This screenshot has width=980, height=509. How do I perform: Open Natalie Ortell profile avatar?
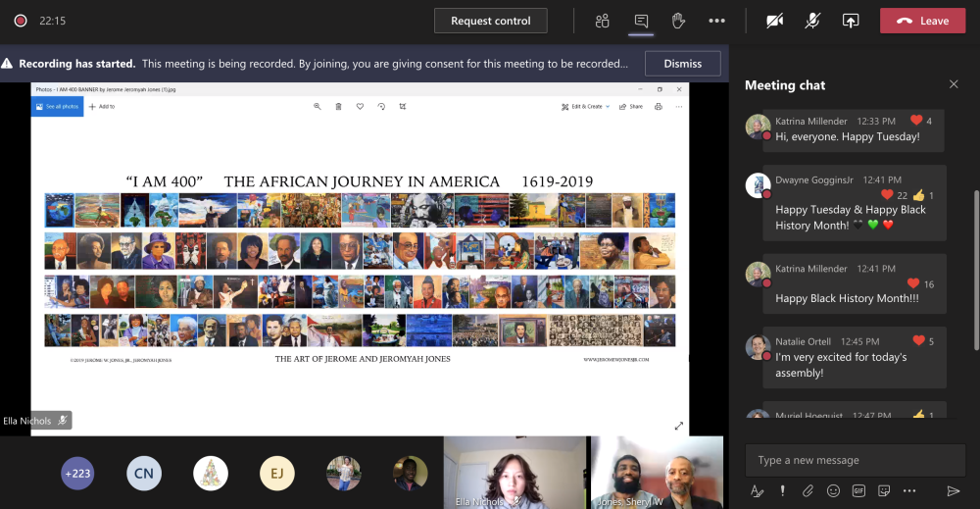tap(759, 348)
